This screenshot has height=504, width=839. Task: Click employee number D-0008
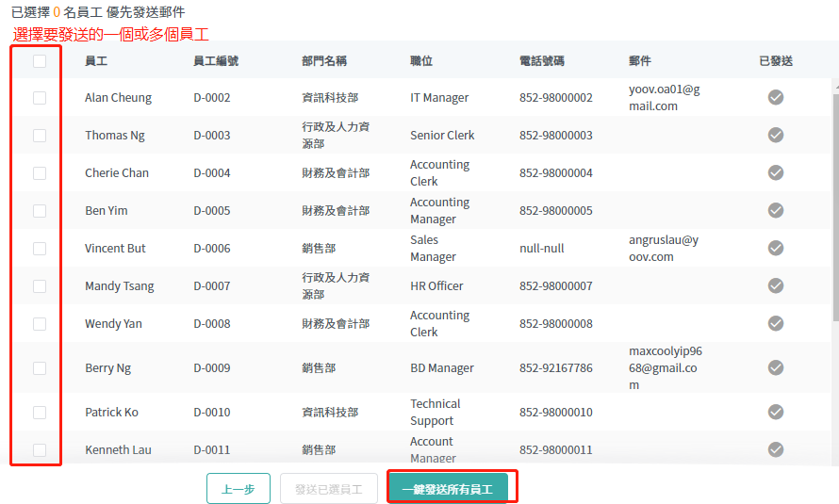(212, 324)
